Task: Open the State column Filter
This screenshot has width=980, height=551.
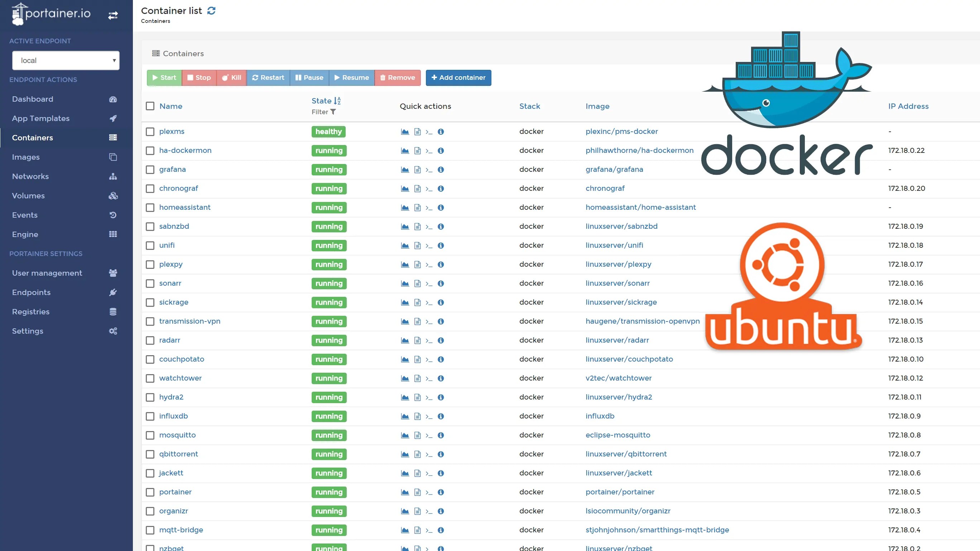Action: coord(324,112)
